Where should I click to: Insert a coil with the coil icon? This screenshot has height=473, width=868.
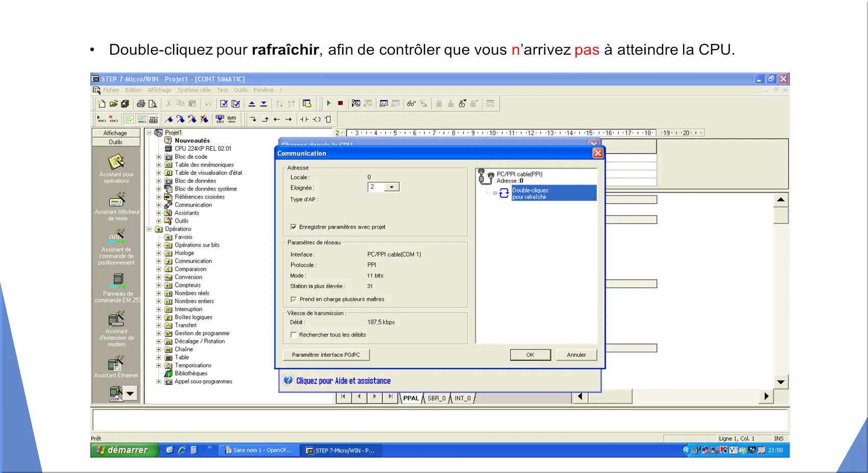[x=317, y=119]
